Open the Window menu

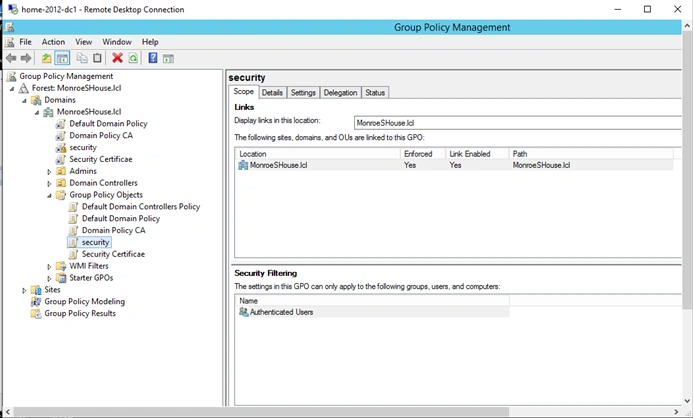click(117, 42)
